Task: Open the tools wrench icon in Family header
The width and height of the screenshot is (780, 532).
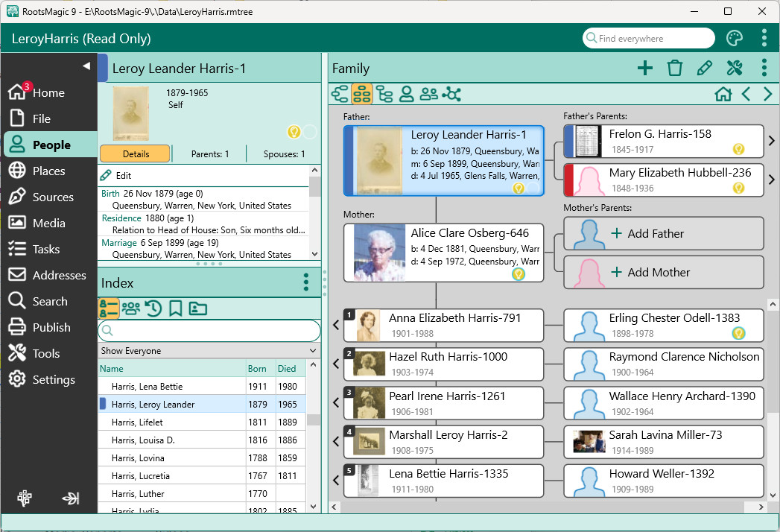Action: pyautogui.click(x=735, y=69)
